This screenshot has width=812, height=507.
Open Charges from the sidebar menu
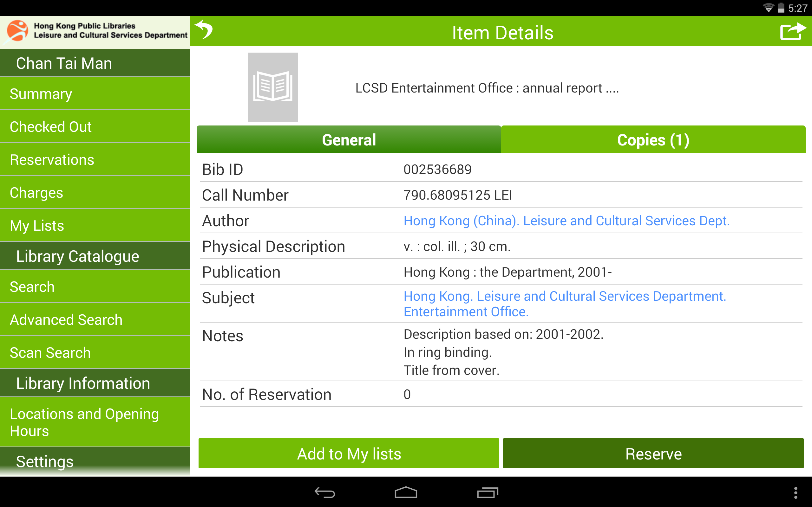click(x=95, y=192)
